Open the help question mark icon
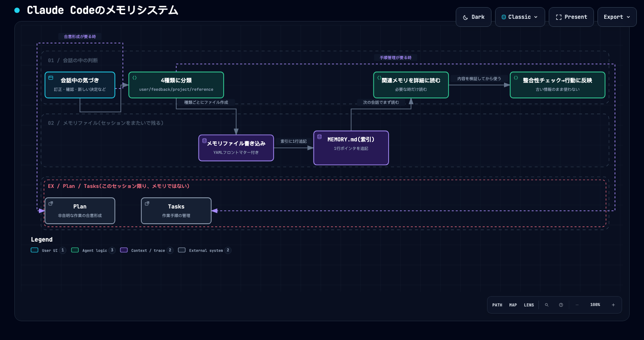This screenshot has width=644, height=340. tap(561, 305)
